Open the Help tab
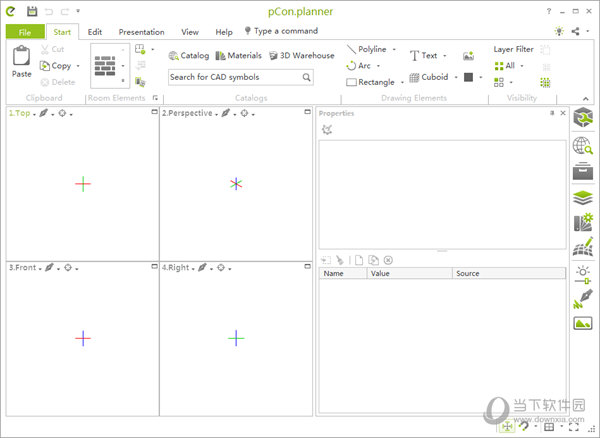The height and width of the screenshot is (438, 600). pos(224,32)
